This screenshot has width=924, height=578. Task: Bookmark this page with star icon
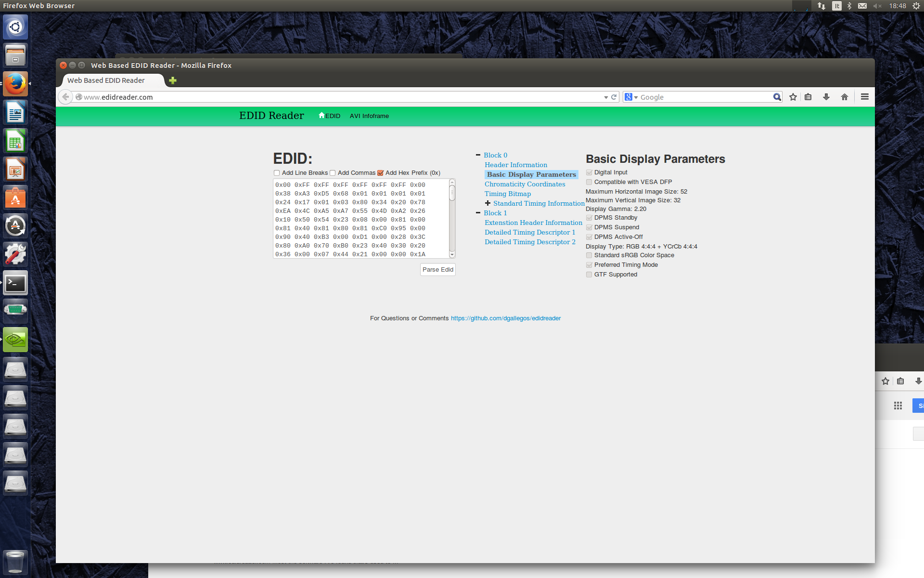pyautogui.click(x=793, y=97)
